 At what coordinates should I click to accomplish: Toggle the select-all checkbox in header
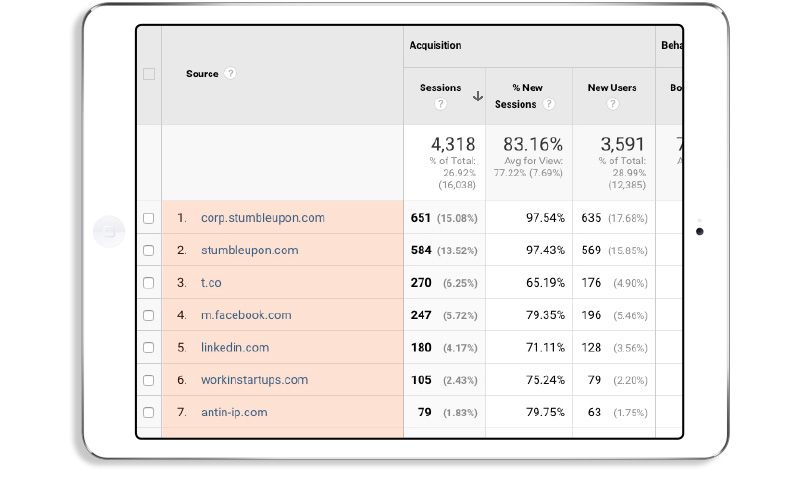(x=149, y=74)
